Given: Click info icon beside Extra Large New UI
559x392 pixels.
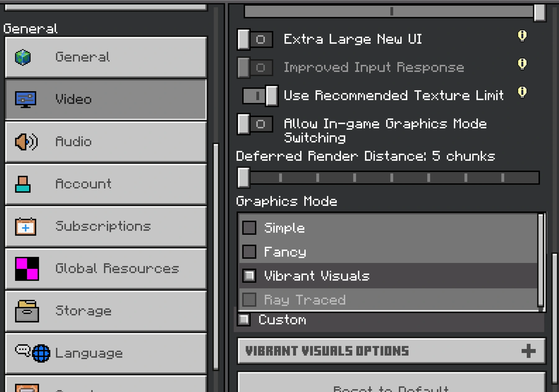Looking at the screenshot, I should [x=522, y=36].
